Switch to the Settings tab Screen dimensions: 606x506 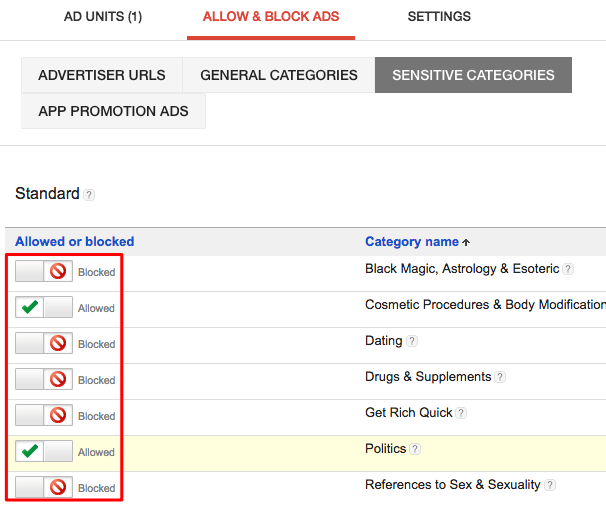[x=439, y=17]
